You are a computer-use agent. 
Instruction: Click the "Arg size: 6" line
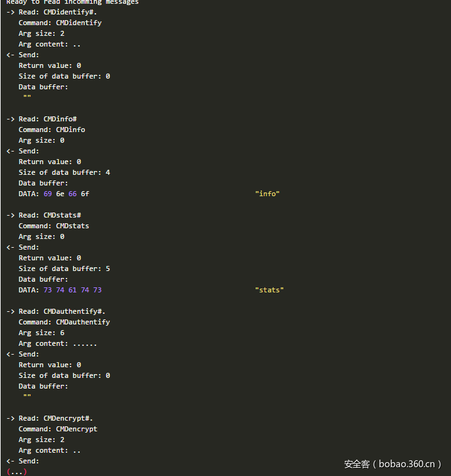pyautogui.click(x=41, y=333)
